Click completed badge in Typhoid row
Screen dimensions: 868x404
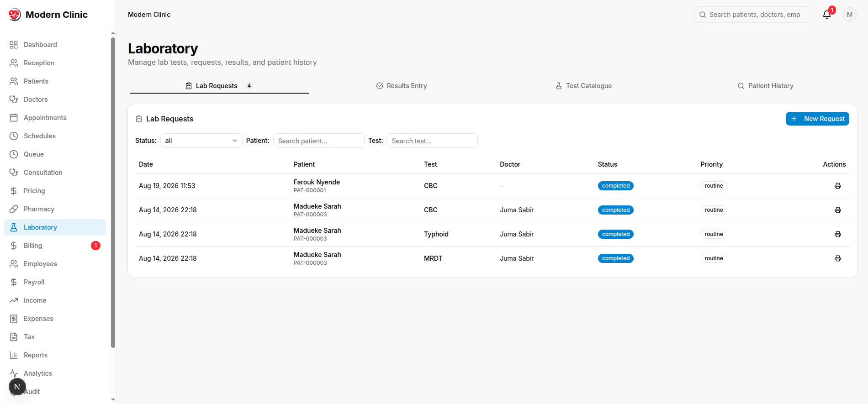pyautogui.click(x=616, y=234)
